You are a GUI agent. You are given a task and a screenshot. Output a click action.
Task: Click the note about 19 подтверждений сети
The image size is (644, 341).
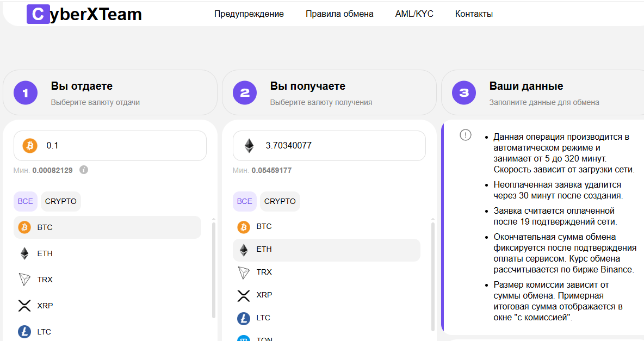pyautogui.click(x=555, y=216)
